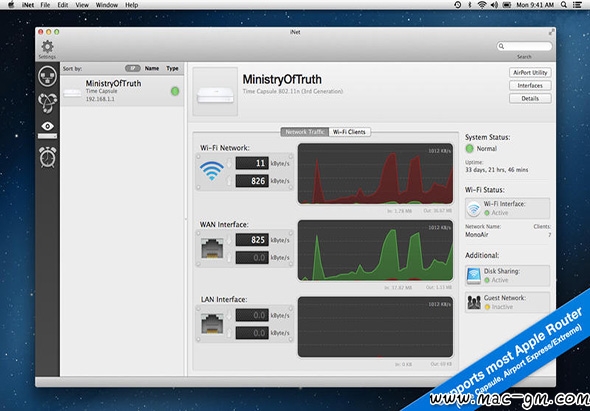Screen dimensions: 590x411
Task: Click the LAN Interface ethernet port icon
Action: pos(212,323)
